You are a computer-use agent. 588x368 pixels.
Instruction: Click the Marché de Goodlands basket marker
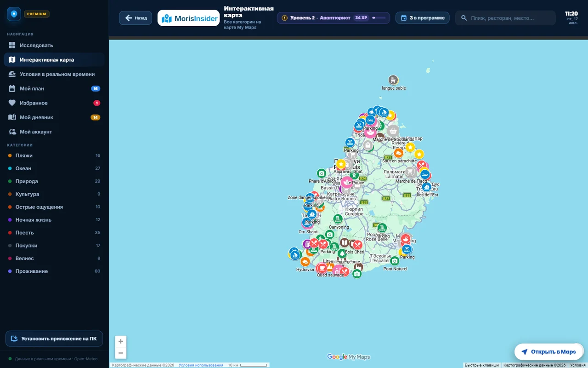pos(393,131)
